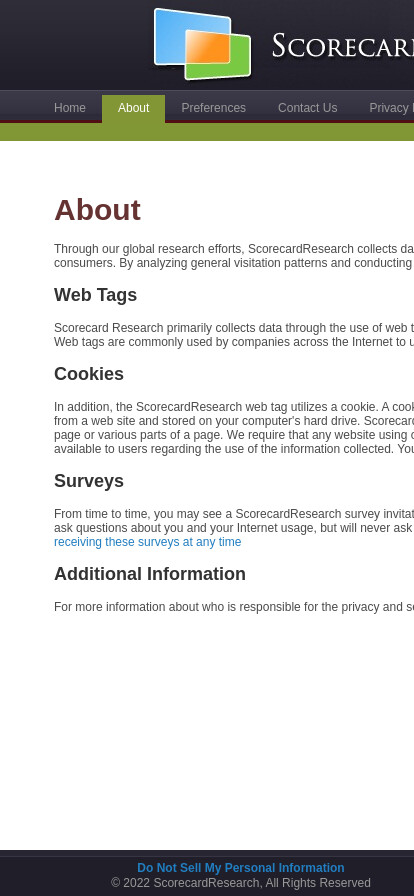Click the large About page heading

coord(97,210)
